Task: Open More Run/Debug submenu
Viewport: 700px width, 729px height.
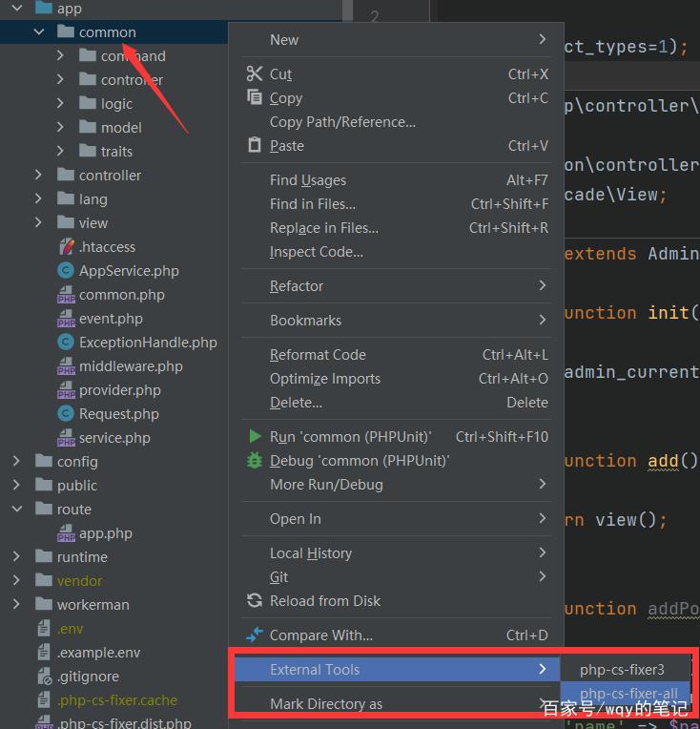Action: (396, 485)
